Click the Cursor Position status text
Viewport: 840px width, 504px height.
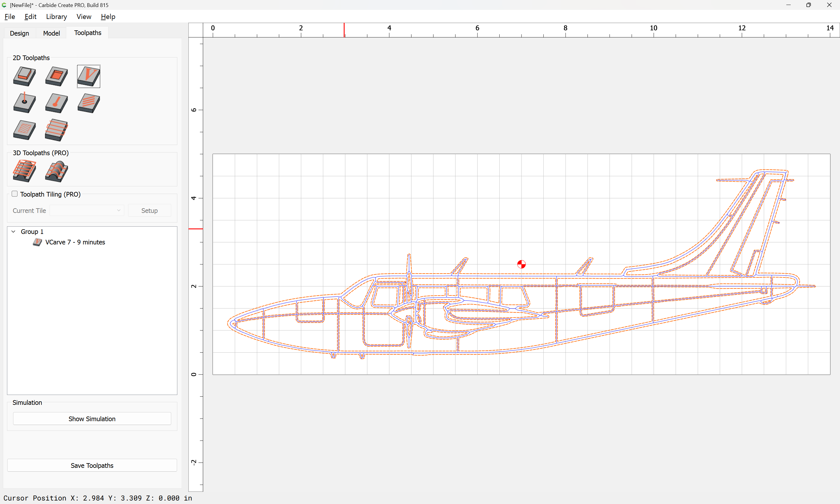coord(97,498)
